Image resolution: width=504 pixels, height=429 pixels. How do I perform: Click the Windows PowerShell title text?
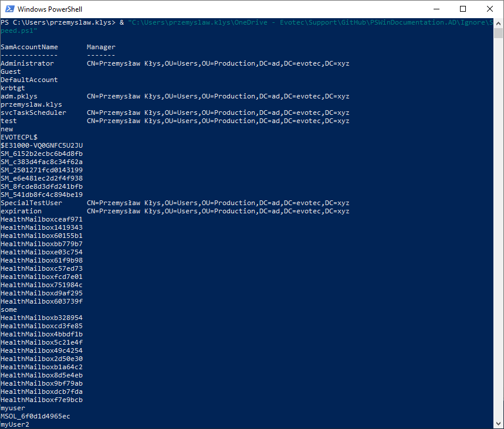tap(50, 9)
